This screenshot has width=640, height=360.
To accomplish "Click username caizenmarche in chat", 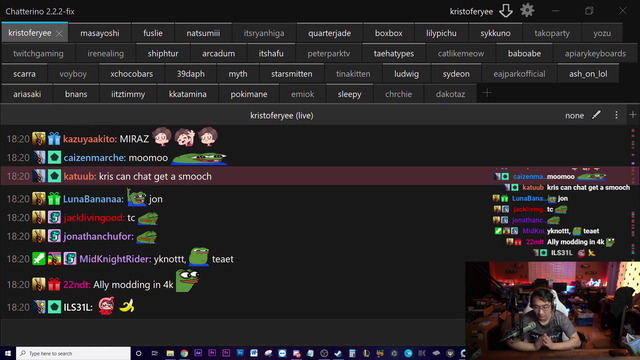I will coord(94,158).
